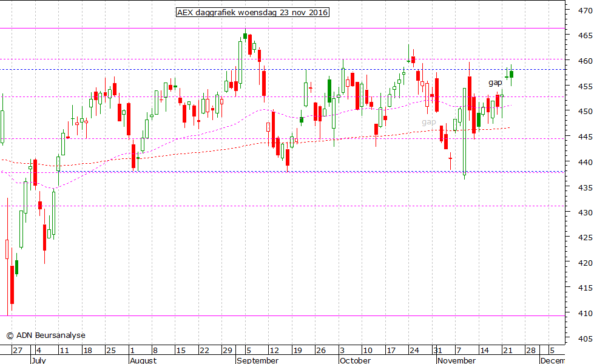Viewport: 594px width, 364px height.
Task: Click the 'September' month label
Action: click(x=258, y=360)
